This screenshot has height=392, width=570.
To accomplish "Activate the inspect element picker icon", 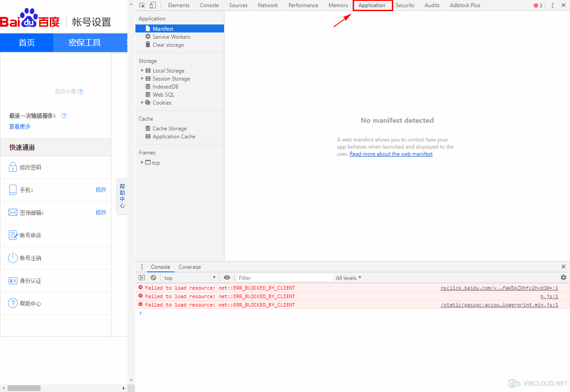I will point(142,5).
